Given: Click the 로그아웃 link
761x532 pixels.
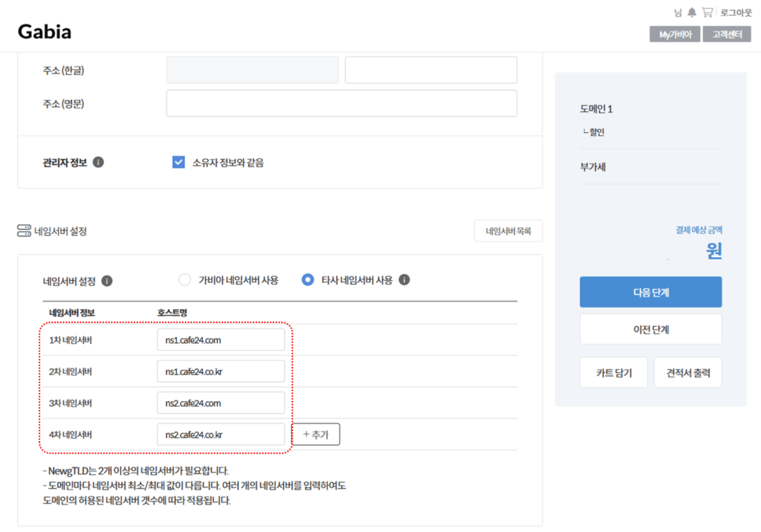Looking at the screenshot, I should pyautogui.click(x=736, y=13).
